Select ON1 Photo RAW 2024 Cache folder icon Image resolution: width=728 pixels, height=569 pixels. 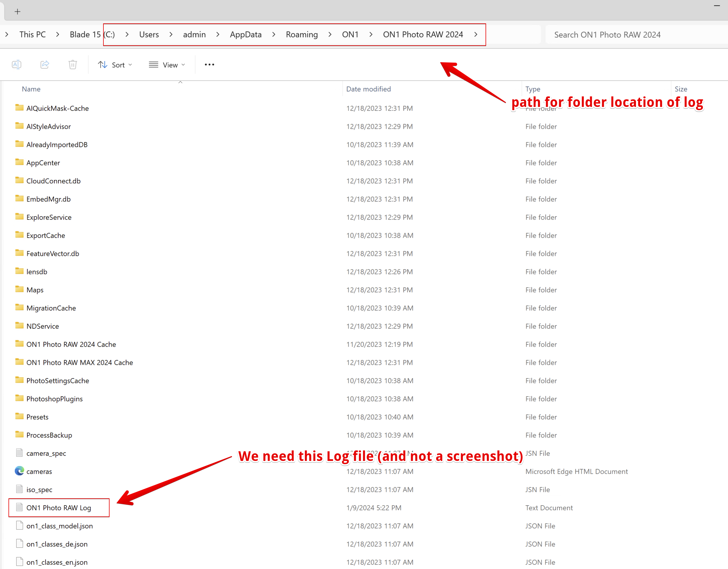(19, 344)
